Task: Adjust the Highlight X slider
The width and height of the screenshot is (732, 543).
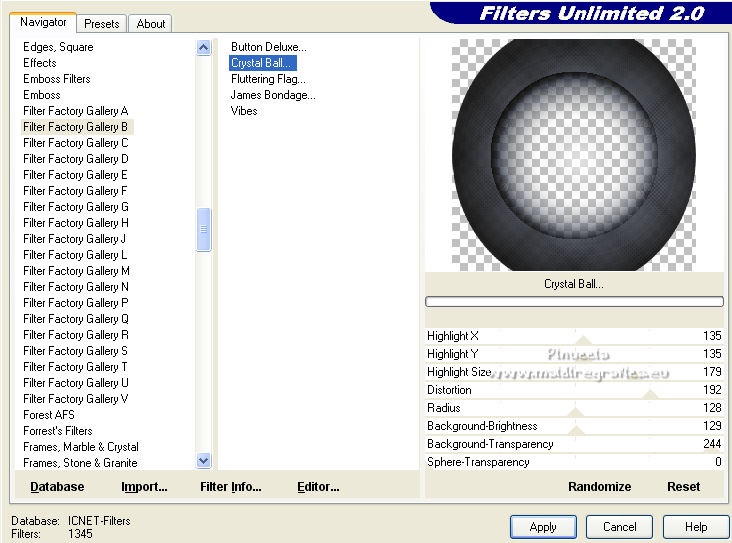Action: pyautogui.click(x=574, y=336)
